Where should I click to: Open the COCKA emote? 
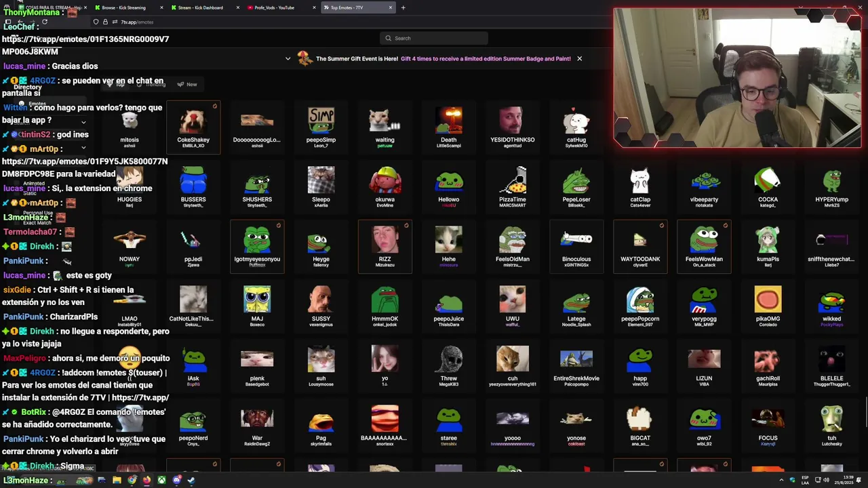pyautogui.click(x=768, y=187)
